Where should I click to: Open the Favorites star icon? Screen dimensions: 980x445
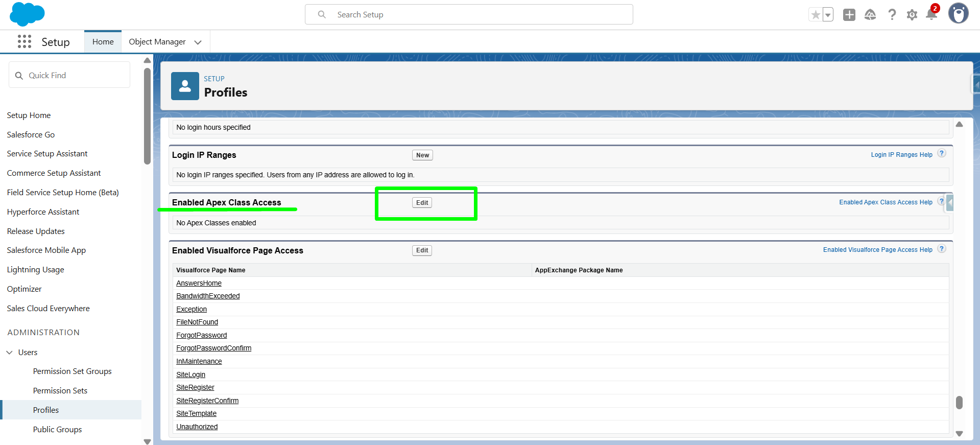pos(816,15)
